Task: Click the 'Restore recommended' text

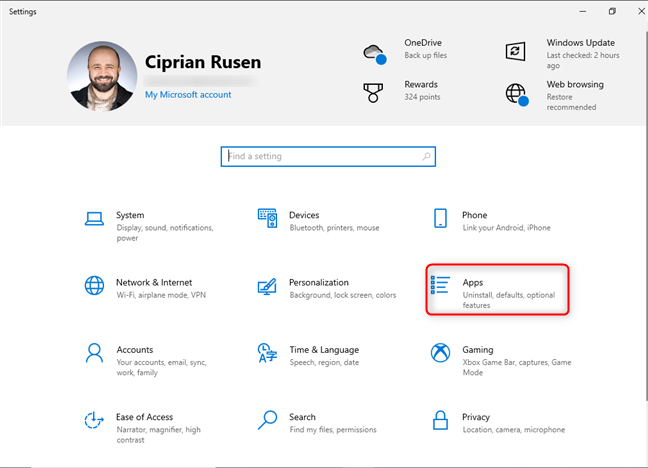Action: tap(571, 102)
